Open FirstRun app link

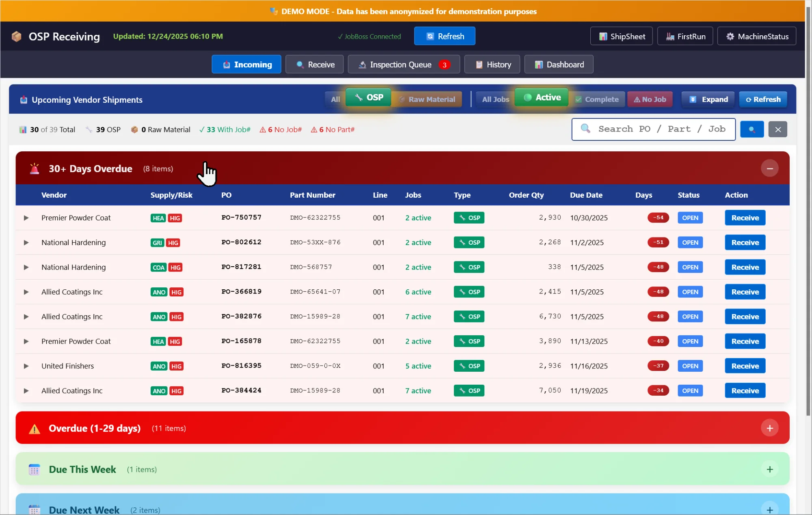click(685, 37)
